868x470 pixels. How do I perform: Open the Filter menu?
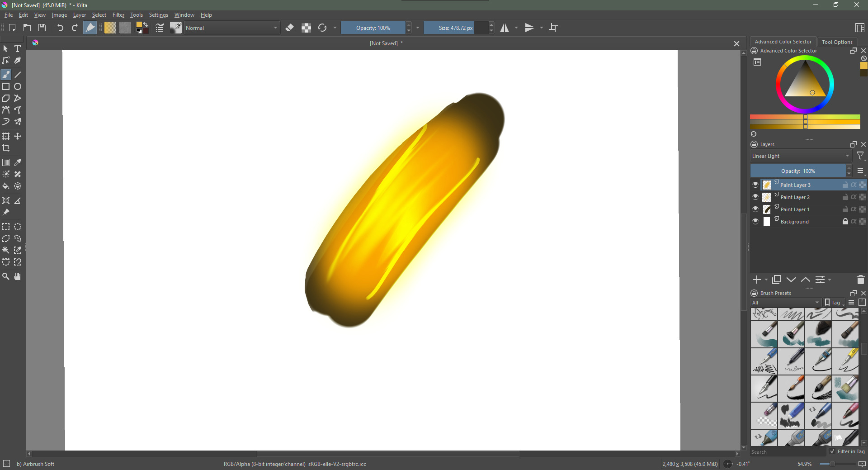(x=118, y=15)
